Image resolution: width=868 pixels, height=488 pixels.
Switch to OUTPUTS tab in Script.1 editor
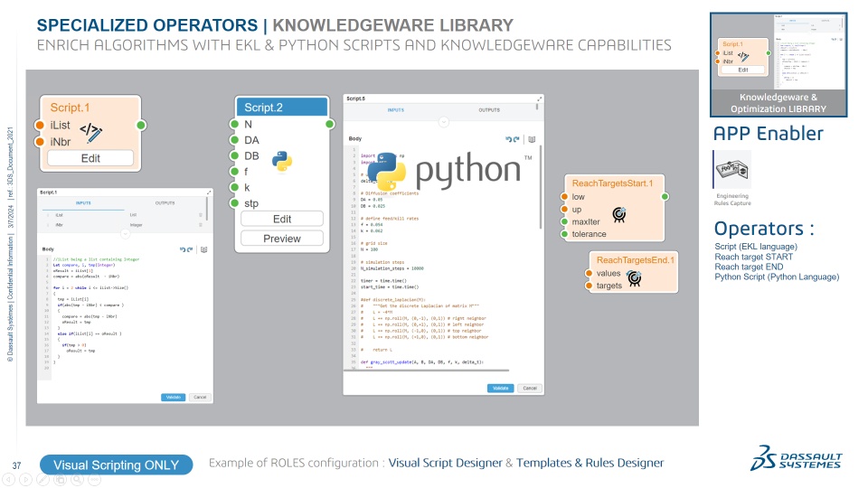[165, 203]
